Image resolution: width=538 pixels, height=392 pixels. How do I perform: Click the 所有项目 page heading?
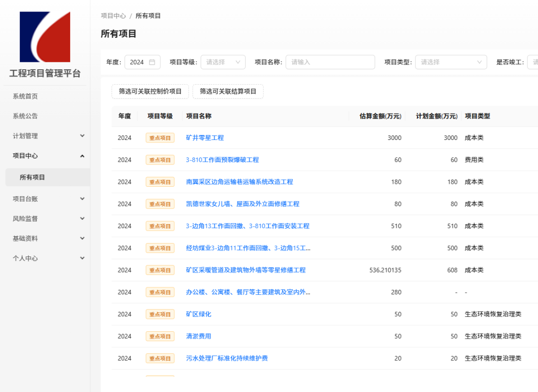pos(119,33)
